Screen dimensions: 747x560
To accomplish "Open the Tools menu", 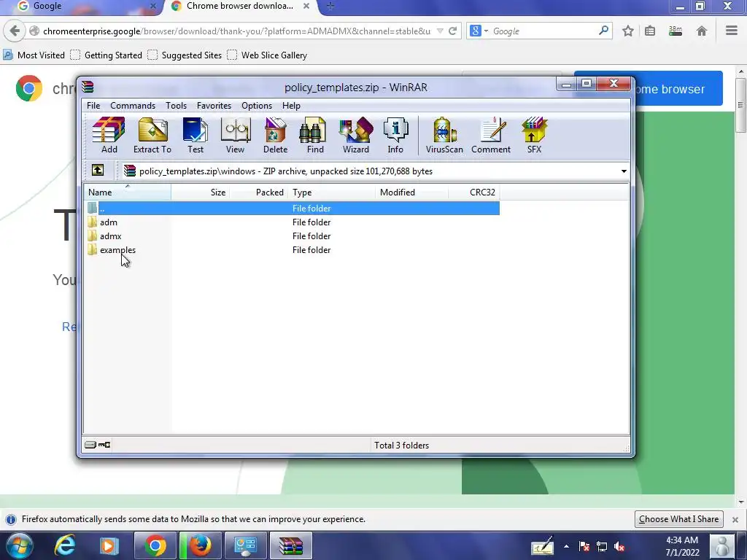I will point(177,106).
